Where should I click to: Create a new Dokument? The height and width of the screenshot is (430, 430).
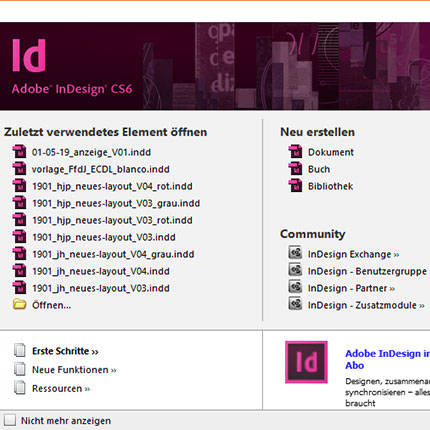(331, 152)
